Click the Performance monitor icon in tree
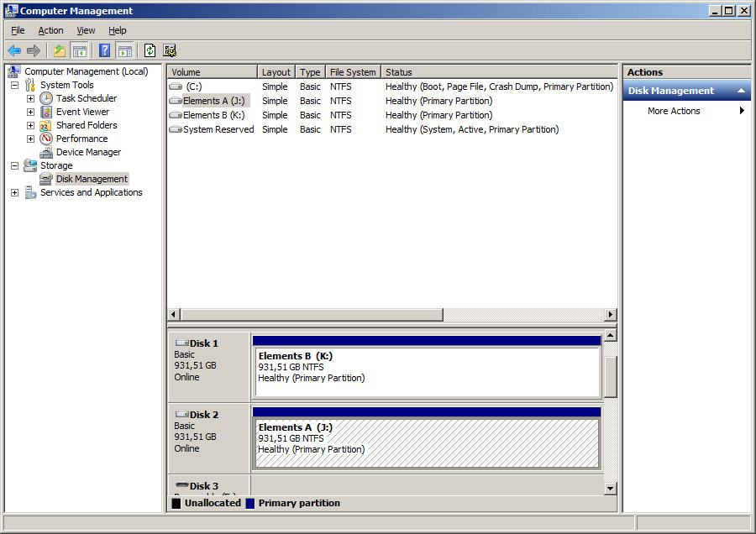This screenshot has height=534, width=756. [x=46, y=139]
